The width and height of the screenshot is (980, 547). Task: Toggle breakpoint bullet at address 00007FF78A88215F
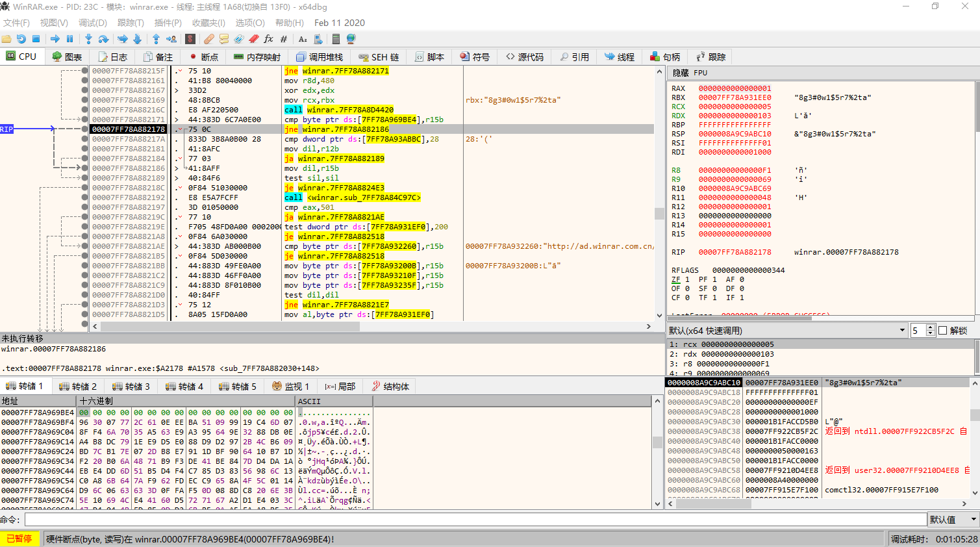(x=84, y=71)
